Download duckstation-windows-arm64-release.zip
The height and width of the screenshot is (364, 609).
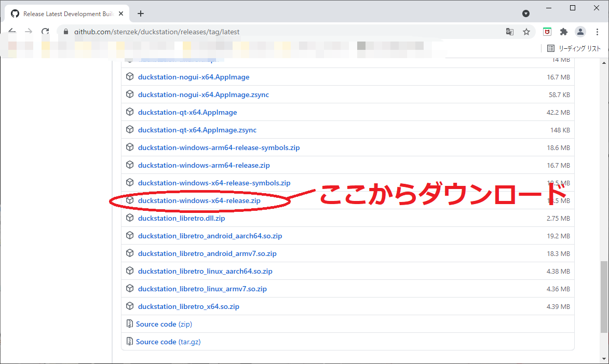[204, 165]
